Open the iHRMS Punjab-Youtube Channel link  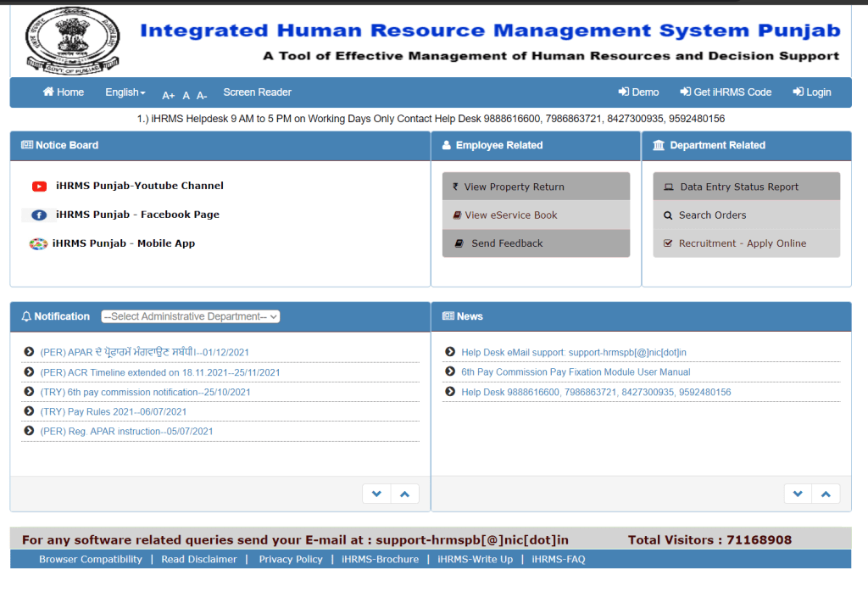pos(140,186)
